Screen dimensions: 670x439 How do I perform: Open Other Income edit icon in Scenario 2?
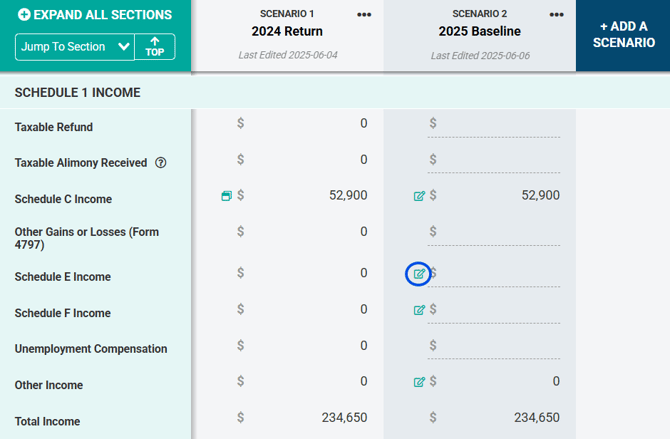click(x=419, y=382)
